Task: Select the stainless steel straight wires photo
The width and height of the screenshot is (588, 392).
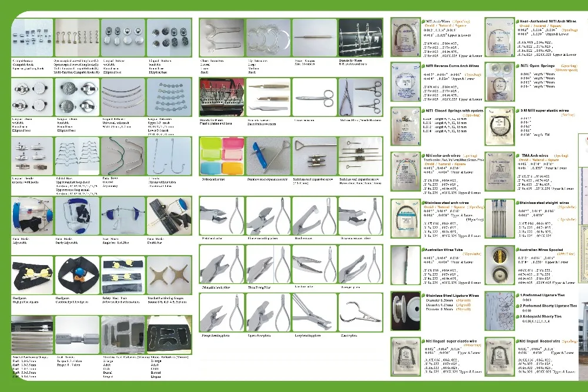Action: (499, 219)
